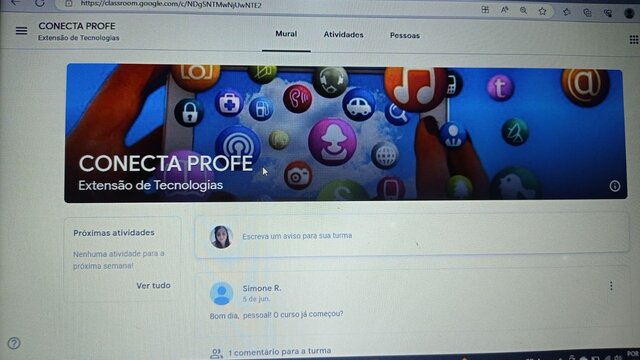640x360 pixels.
Task: Switch to the Pessoas tab
Action: [404, 36]
